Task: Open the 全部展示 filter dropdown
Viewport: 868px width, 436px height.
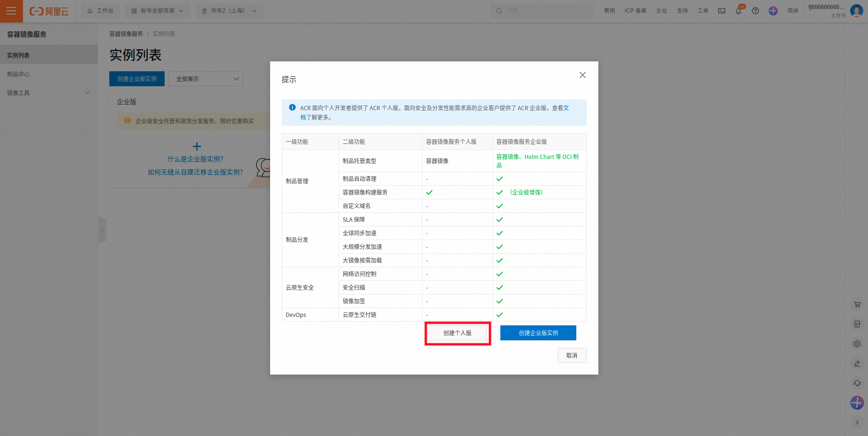Action: [206, 79]
